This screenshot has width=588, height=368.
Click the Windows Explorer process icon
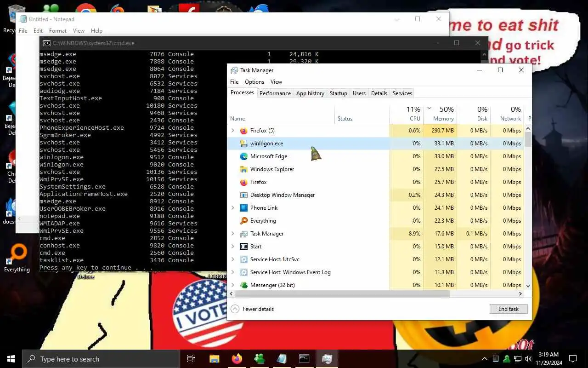[244, 169]
